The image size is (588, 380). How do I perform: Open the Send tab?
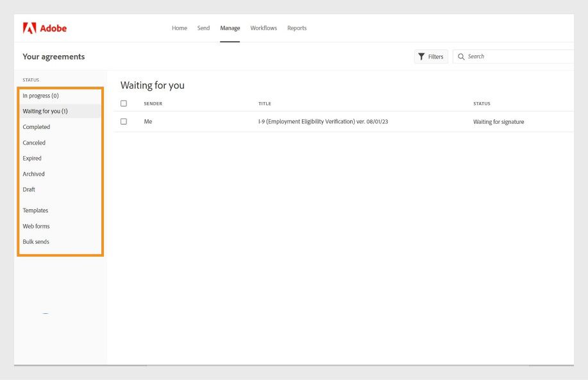coord(203,28)
